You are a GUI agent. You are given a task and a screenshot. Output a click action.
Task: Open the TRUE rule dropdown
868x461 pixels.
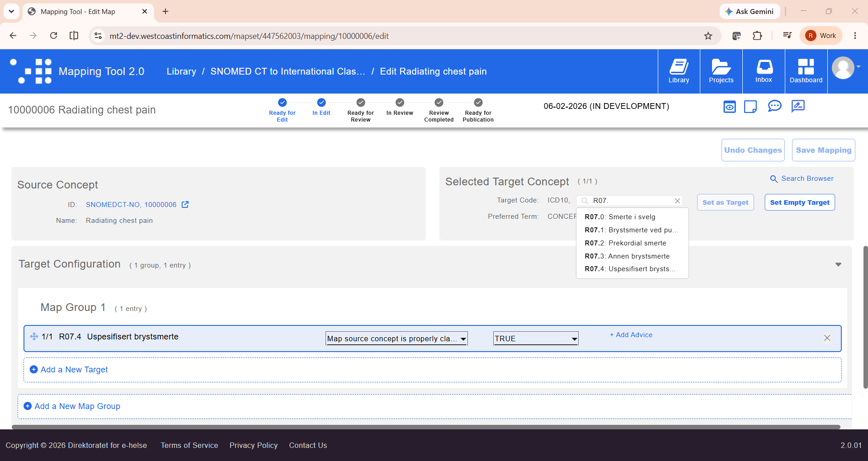(536, 339)
